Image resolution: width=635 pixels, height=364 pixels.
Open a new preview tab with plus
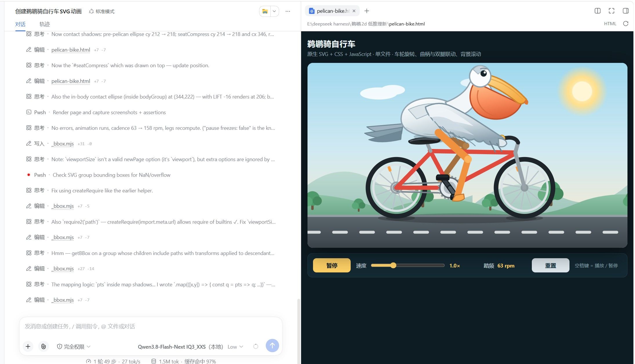click(x=367, y=11)
